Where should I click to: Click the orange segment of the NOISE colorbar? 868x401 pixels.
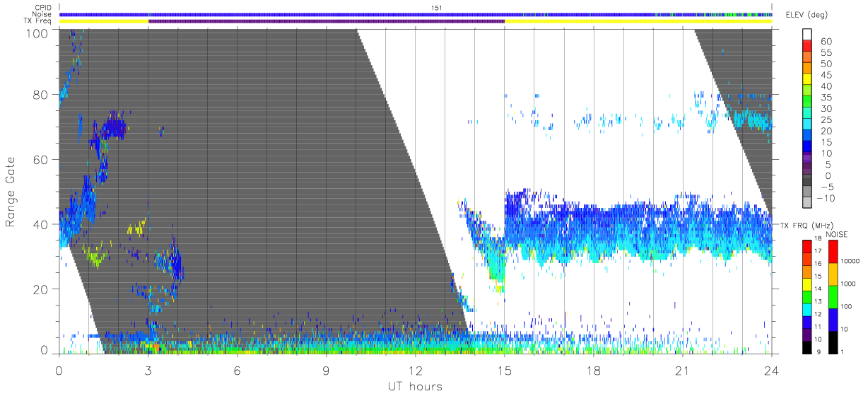tap(833, 274)
